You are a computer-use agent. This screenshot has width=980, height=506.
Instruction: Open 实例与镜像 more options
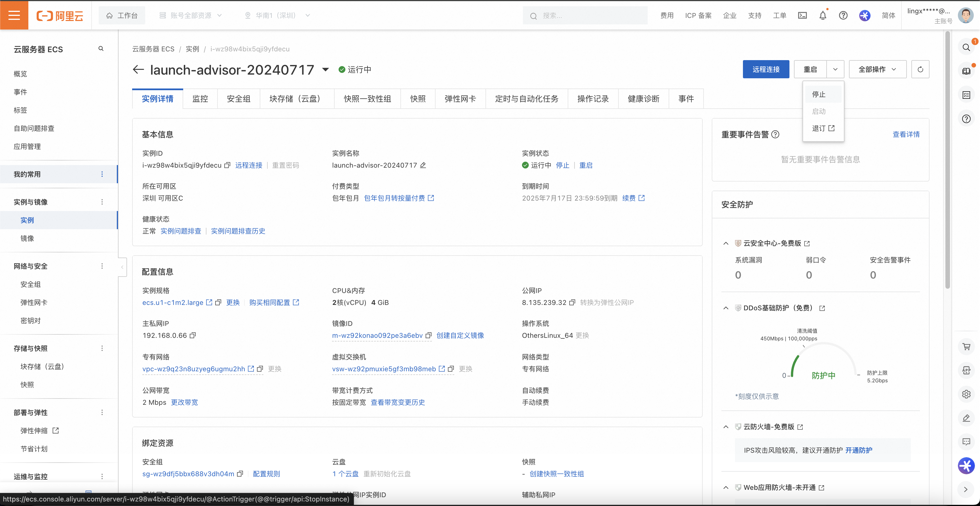(x=102, y=202)
